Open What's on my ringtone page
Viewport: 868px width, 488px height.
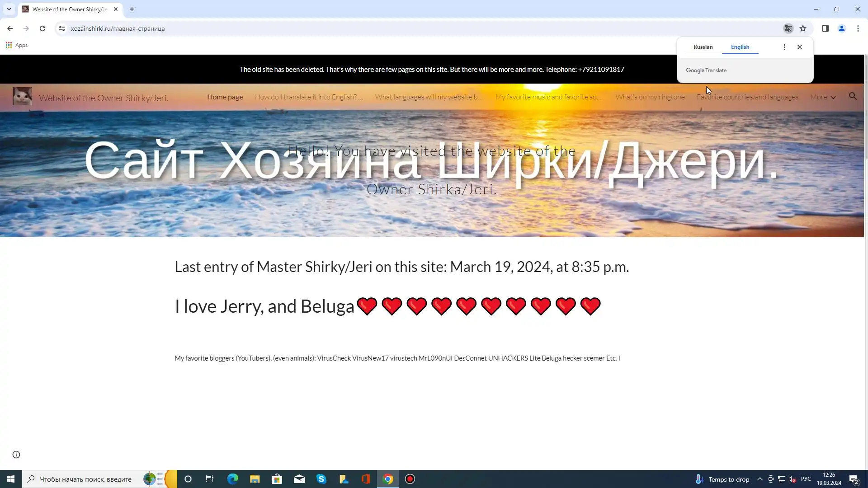pyautogui.click(x=650, y=97)
